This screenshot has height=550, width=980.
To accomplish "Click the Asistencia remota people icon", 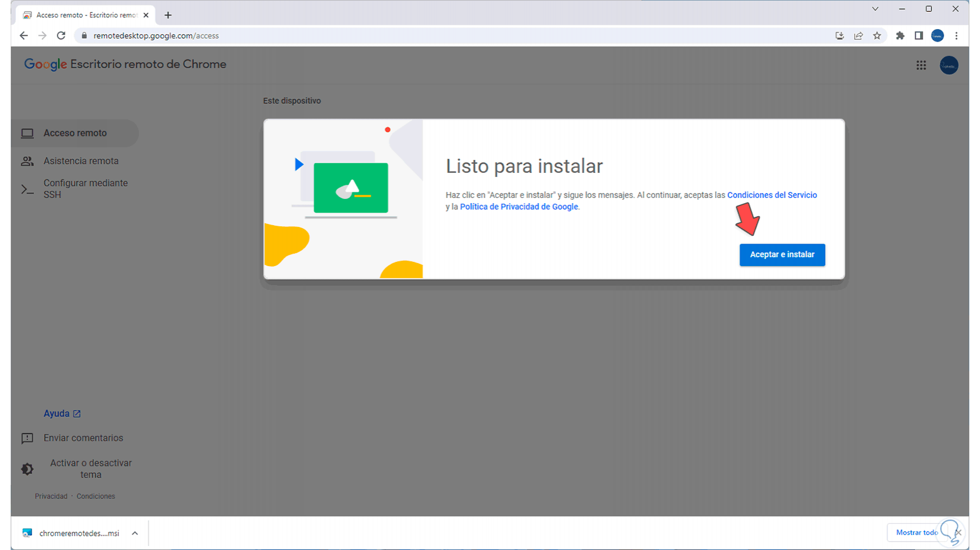I will [x=27, y=161].
